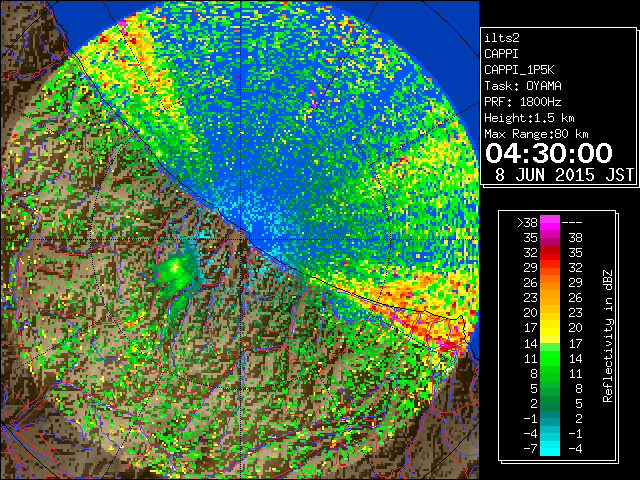640x480 pixels.
Task: Select the ">38" legend label
Action: [x=527, y=223]
